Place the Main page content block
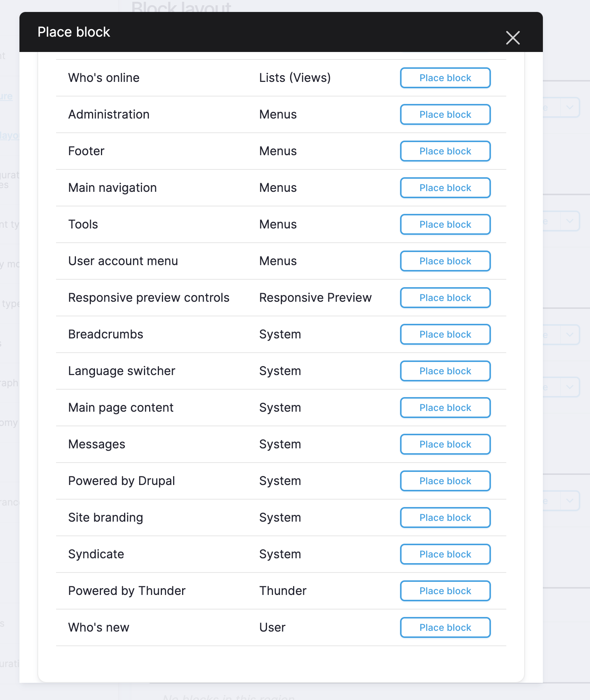Viewport: 590px width, 700px height. click(x=445, y=408)
